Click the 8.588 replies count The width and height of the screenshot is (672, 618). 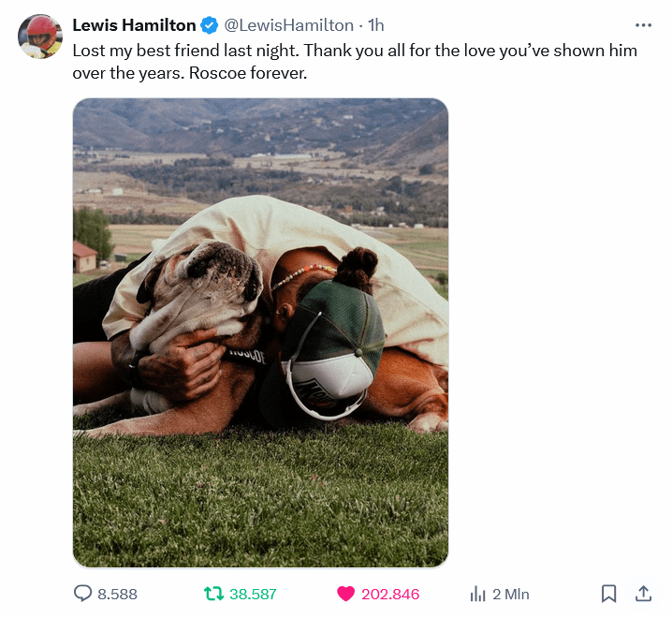coord(117,594)
